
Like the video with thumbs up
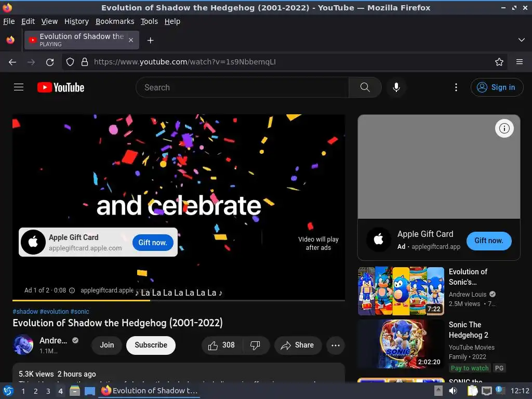[x=222, y=345]
